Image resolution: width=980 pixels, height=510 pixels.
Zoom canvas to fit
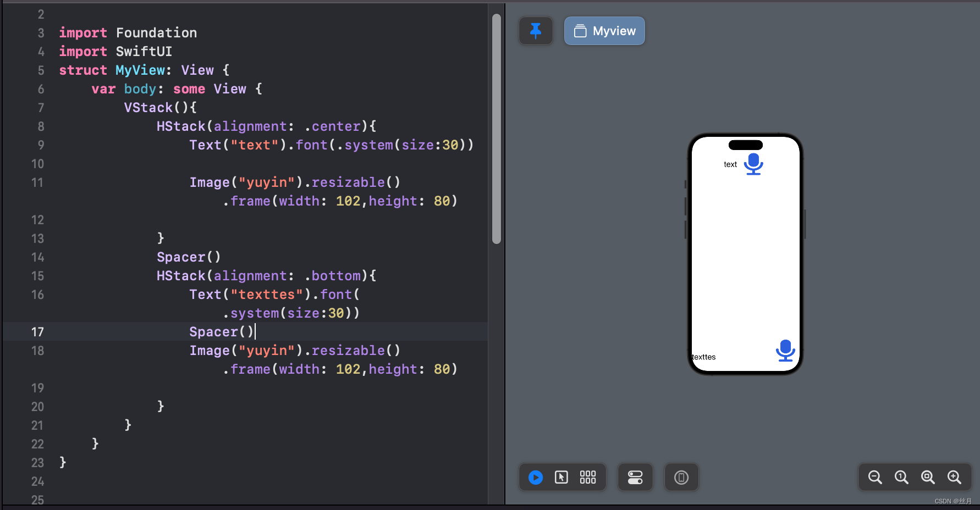pyautogui.click(x=928, y=477)
